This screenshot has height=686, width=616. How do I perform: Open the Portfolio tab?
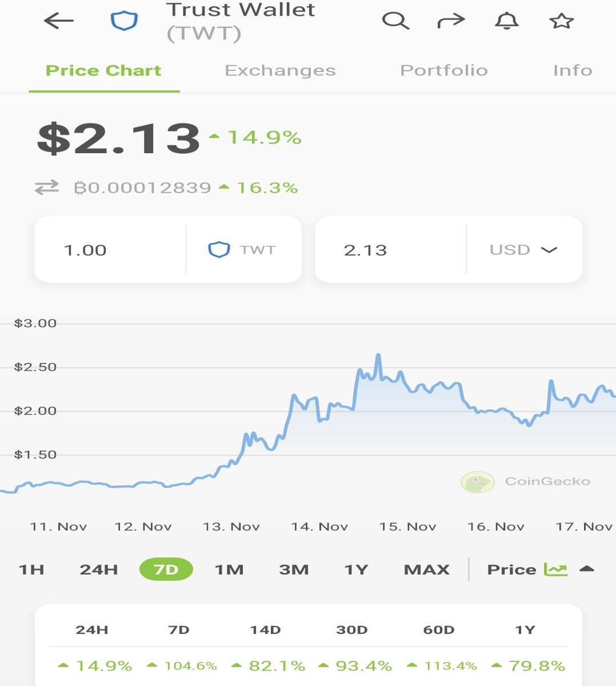pyautogui.click(x=444, y=70)
